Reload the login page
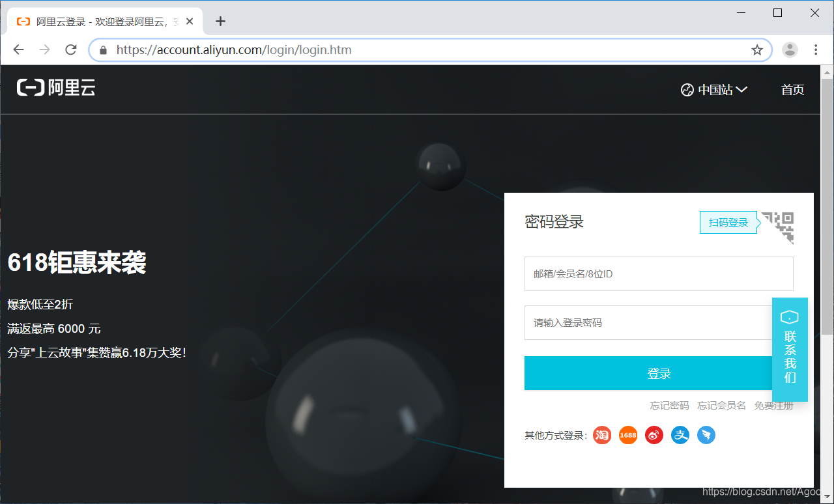Image resolution: width=834 pixels, height=504 pixels. pyautogui.click(x=70, y=49)
